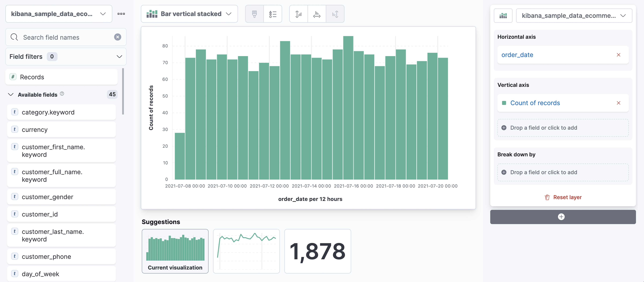Remove Count of records from the vertical axis
The width and height of the screenshot is (644, 282).
pos(618,103)
